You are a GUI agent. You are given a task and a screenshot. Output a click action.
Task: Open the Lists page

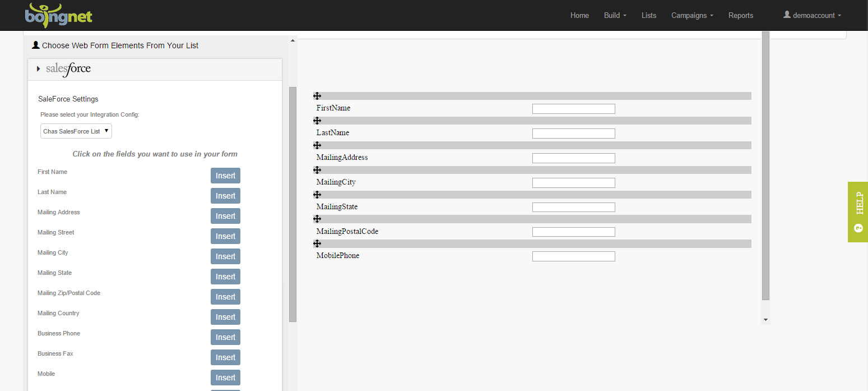click(649, 15)
